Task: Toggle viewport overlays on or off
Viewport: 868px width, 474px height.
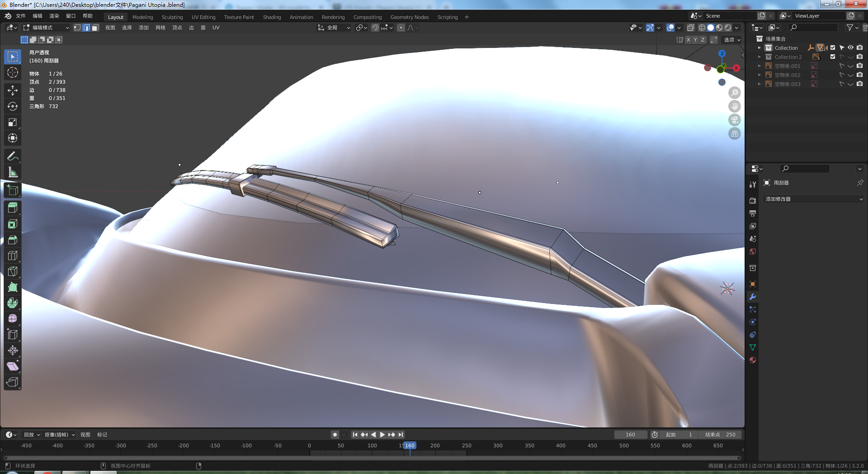Action: 670,28
